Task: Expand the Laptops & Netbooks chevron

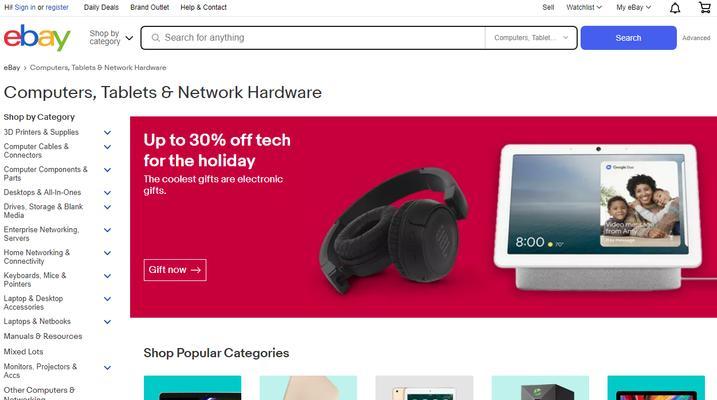Action: 107,322
